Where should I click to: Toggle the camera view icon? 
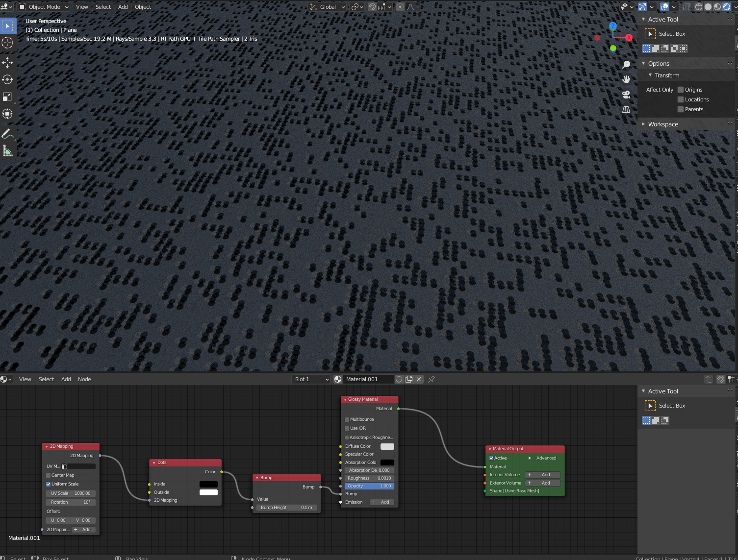point(626,95)
